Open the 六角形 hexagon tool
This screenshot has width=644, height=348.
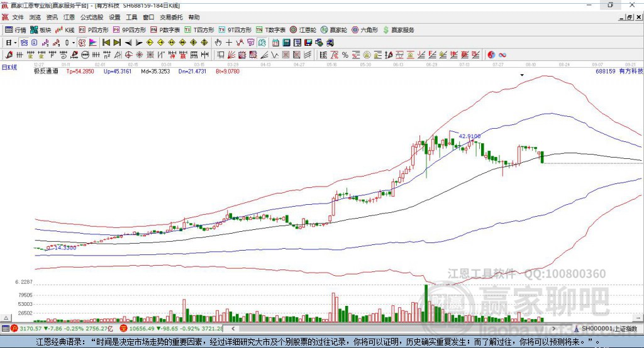click(x=365, y=30)
